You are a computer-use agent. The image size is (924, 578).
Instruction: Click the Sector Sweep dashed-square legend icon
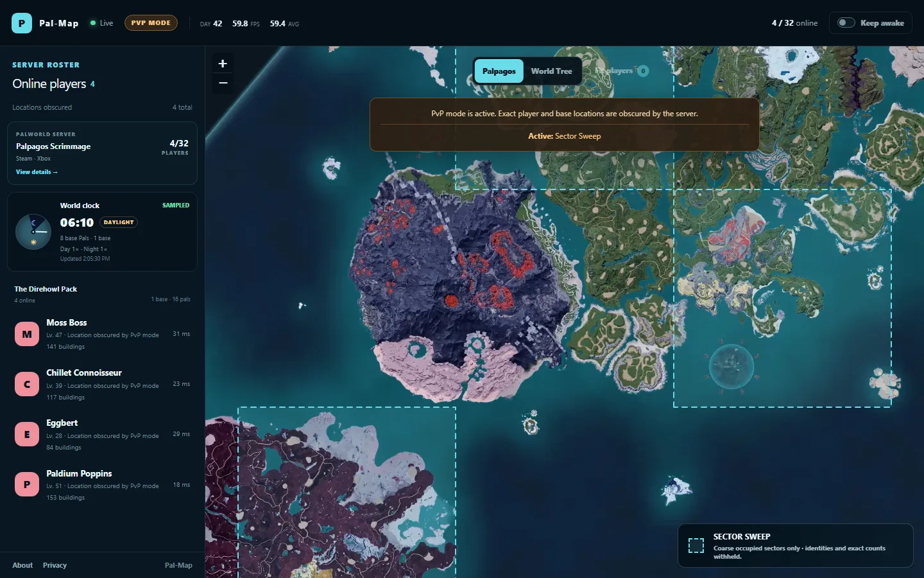click(696, 546)
